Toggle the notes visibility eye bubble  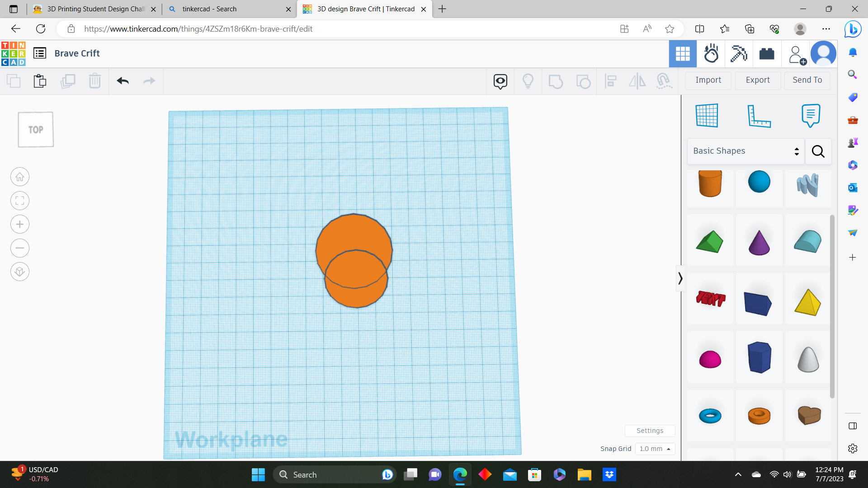[500, 81]
